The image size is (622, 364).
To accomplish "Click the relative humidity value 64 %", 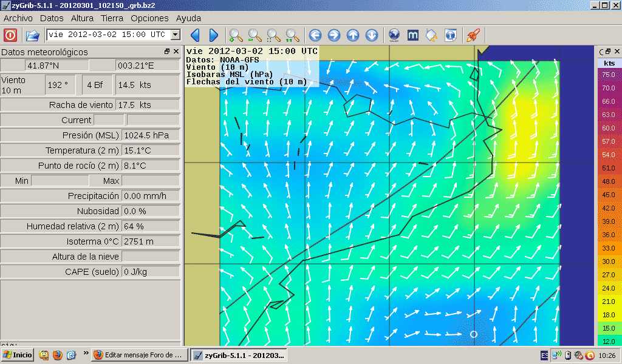I will point(151,226).
